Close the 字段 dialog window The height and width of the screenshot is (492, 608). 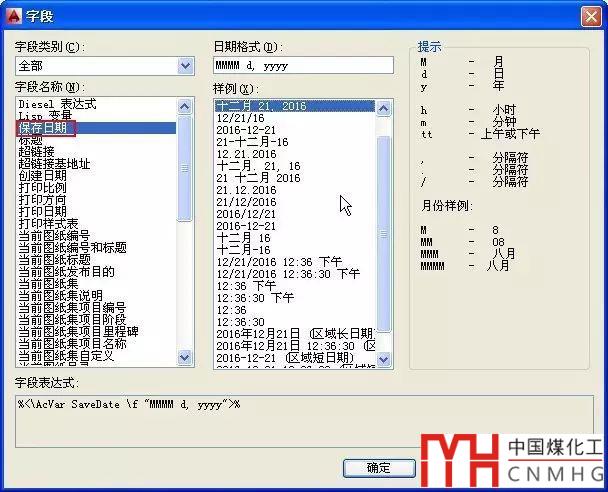point(589,14)
